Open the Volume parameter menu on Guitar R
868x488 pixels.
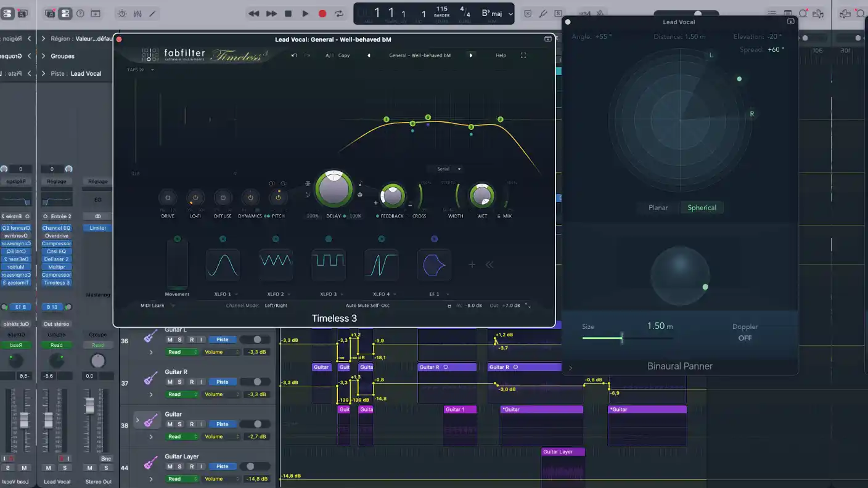(x=221, y=394)
